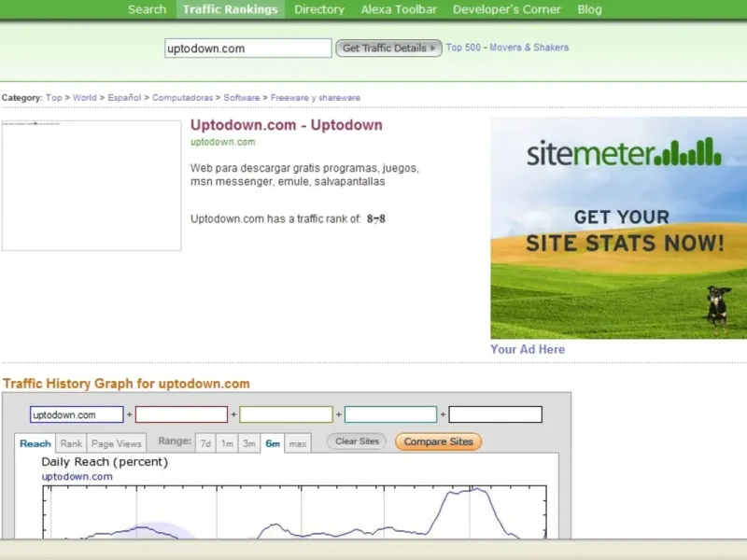Open Freeware y shareware breadcrumb
Screen dimensions: 747x560
[316, 98]
